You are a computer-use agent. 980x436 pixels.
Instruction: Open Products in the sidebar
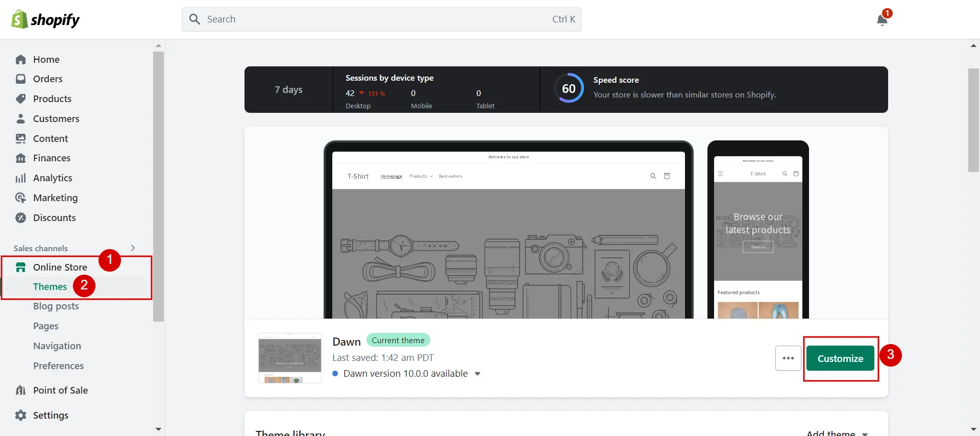[x=52, y=99]
